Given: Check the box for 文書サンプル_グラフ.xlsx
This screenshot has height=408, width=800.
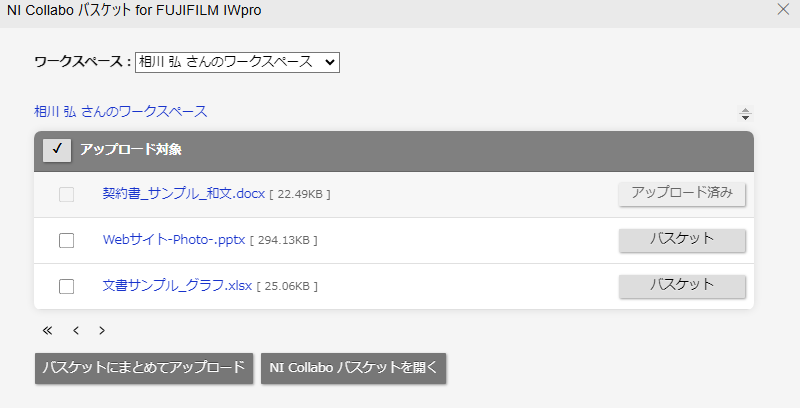Looking at the screenshot, I should click(66, 287).
